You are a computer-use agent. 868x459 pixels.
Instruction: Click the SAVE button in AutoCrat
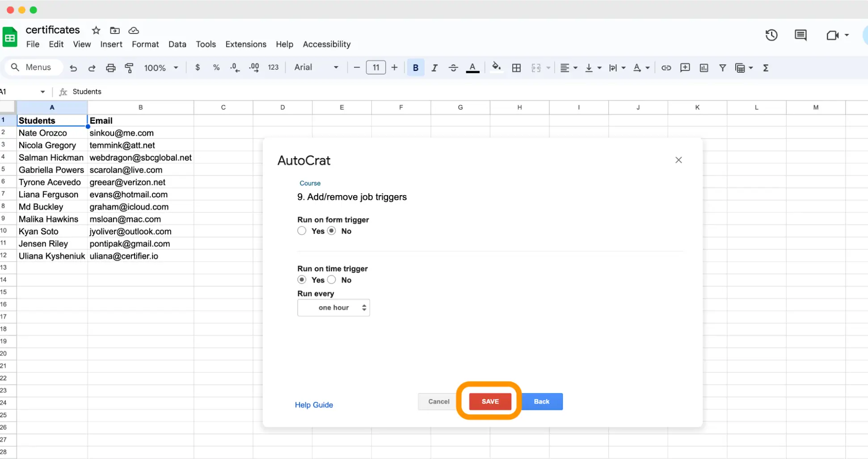point(490,401)
